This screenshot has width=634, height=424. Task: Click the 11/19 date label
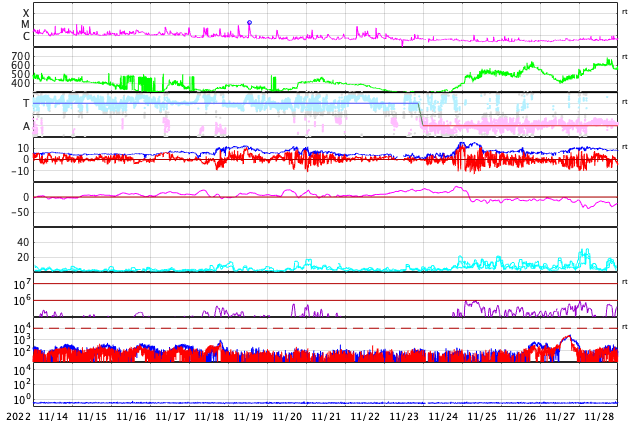[248, 416]
